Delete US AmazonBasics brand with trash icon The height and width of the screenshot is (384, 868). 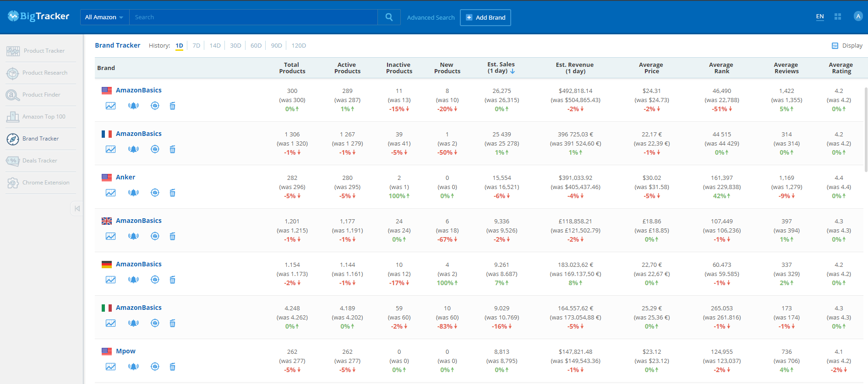click(x=172, y=106)
